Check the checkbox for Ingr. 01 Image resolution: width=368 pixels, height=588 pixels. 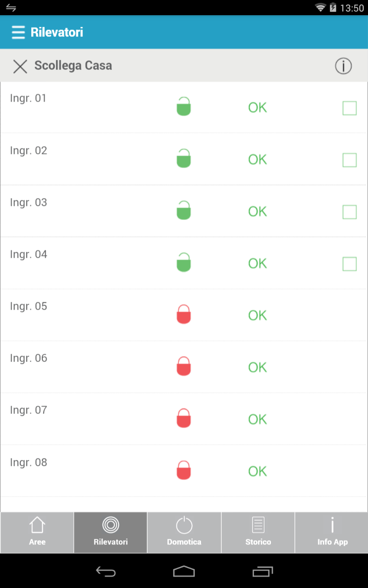(350, 108)
